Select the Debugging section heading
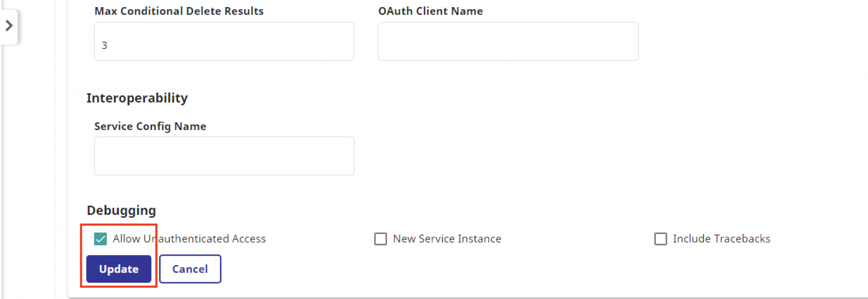 pyautogui.click(x=121, y=210)
